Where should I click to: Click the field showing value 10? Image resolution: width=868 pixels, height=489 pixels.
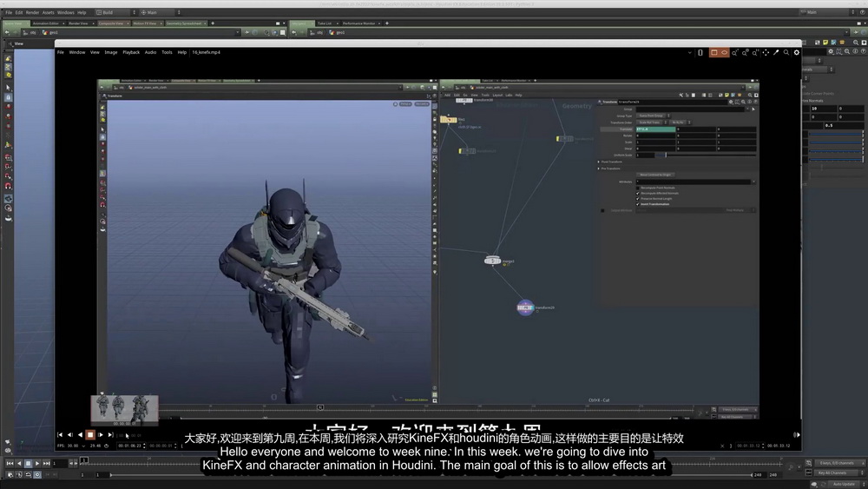822,109
